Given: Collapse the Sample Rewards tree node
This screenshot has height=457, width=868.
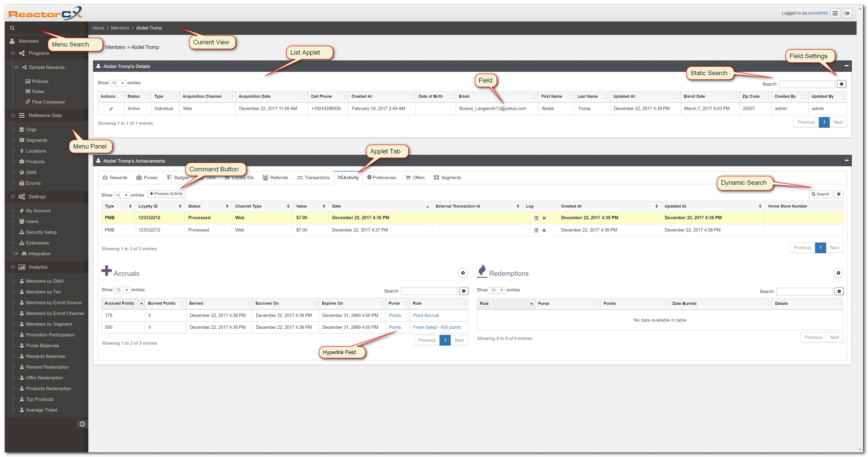Looking at the screenshot, I should coord(16,67).
